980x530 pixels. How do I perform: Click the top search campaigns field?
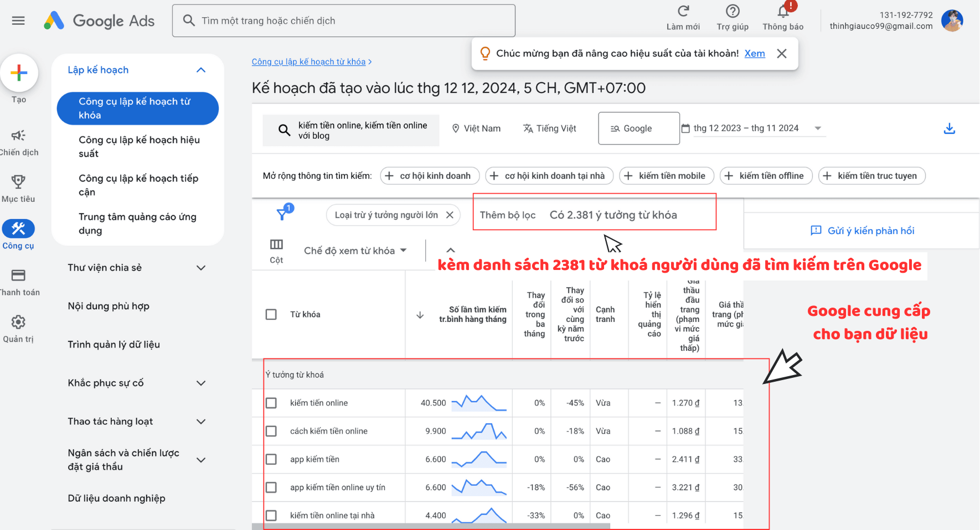(x=344, y=20)
